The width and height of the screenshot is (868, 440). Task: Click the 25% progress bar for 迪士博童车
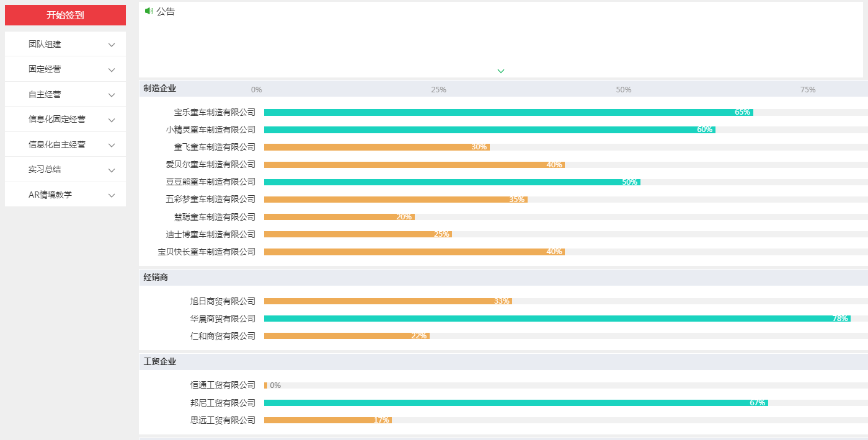(x=358, y=234)
